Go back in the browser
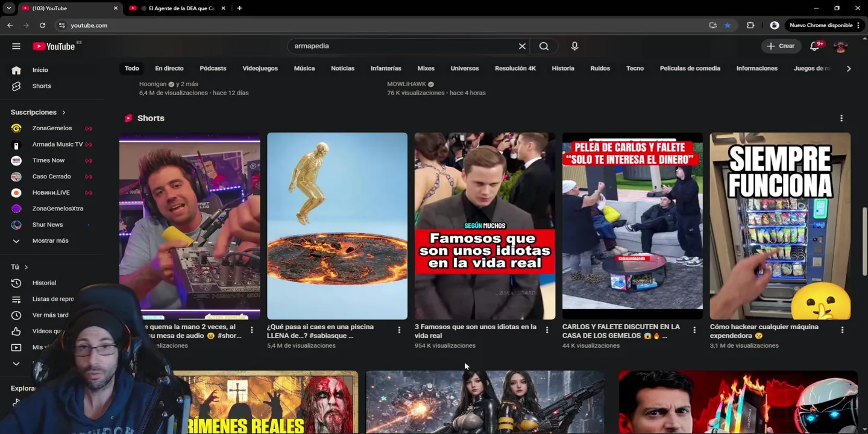Screen dimensions: 868x434 (x=10, y=25)
